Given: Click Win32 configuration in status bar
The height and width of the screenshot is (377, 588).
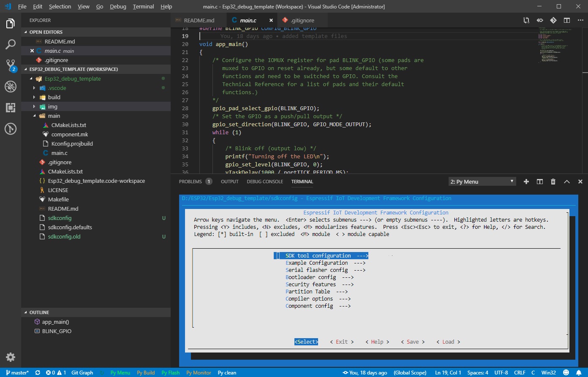Looking at the screenshot, I should pyautogui.click(x=549, y=373).
